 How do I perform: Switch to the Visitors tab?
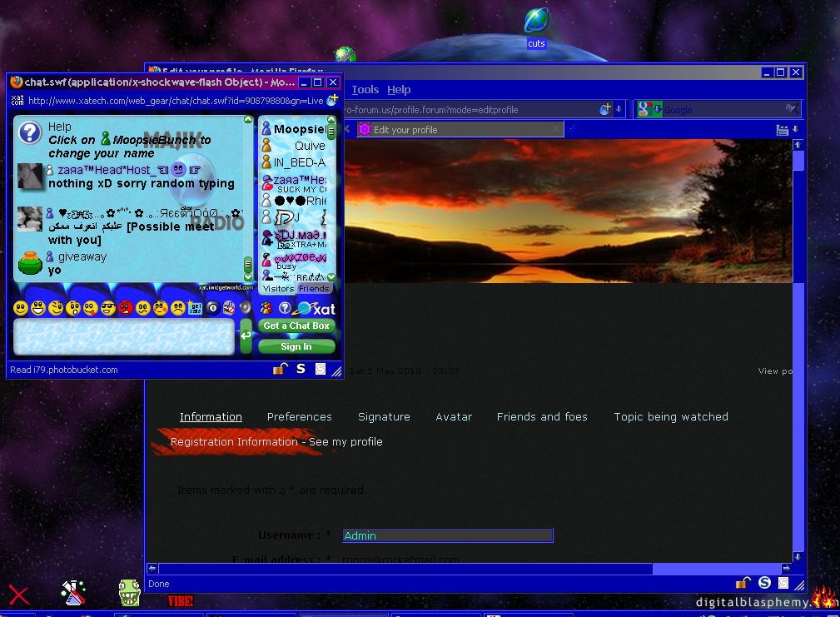click(x=278, y=289)
